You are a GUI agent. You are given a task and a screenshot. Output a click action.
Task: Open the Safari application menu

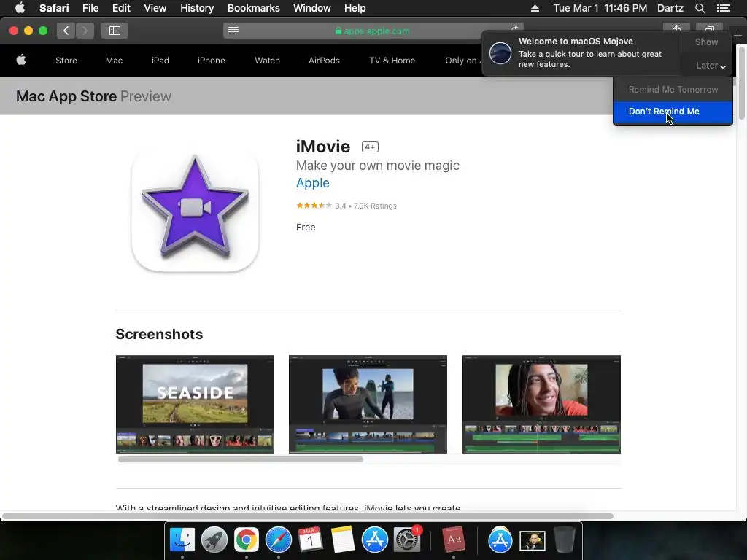click(54, 8)
